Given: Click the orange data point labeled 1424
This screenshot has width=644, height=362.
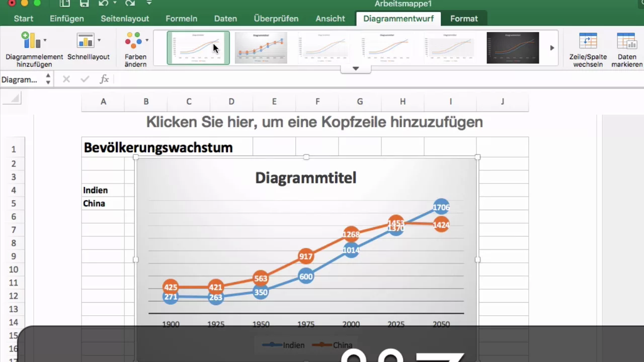Looking at the screenshot, I should 441,225.
